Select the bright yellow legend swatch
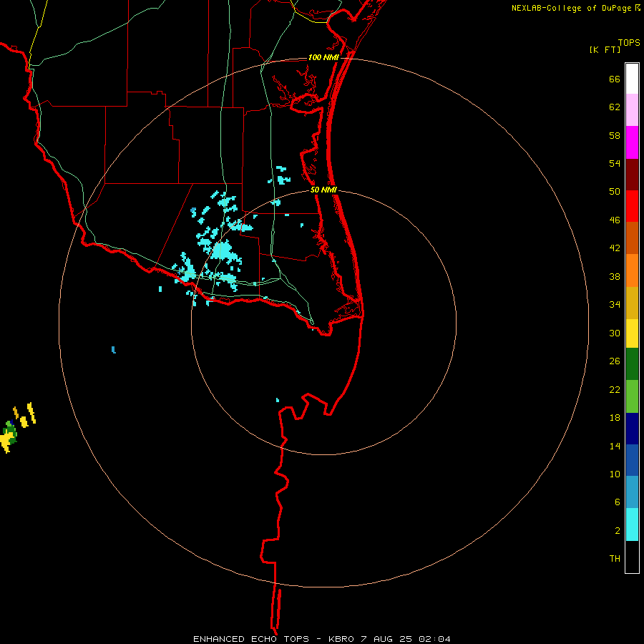The height and width of the screenshot is (644, 644). click(632, 333)
